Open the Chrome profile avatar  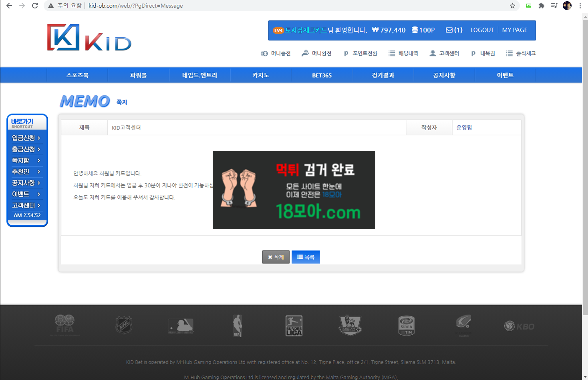click(x=567, y=6)
